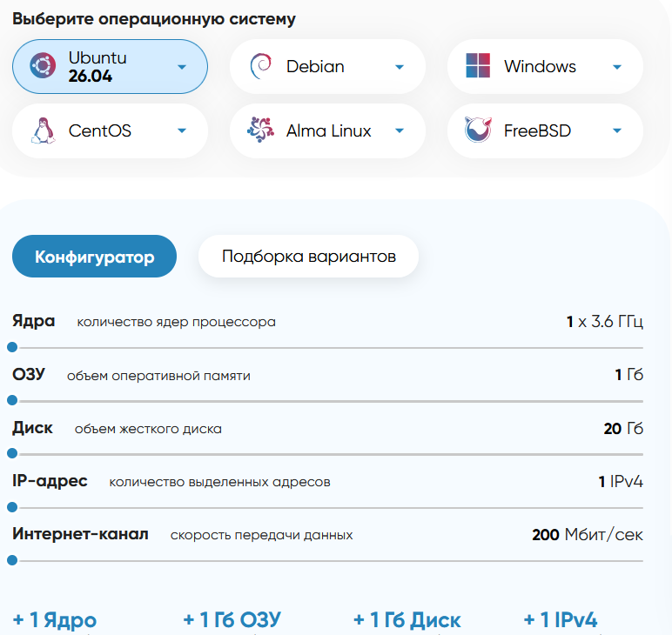The image size is (672, 635).
Task: Click the FreeBSD label text
Action: tap(537, 130)
